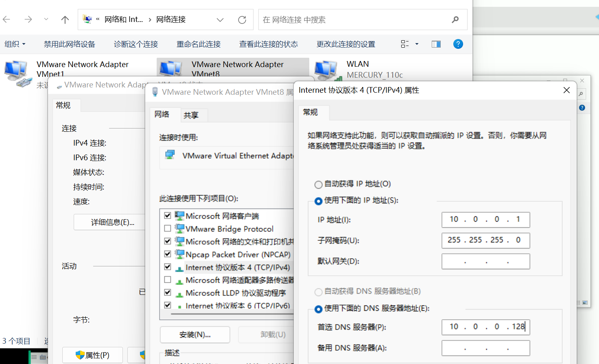Click VMnet8 properties title bar icon
The width and height of the screenshot is (599, 364).
click(155, 92)
